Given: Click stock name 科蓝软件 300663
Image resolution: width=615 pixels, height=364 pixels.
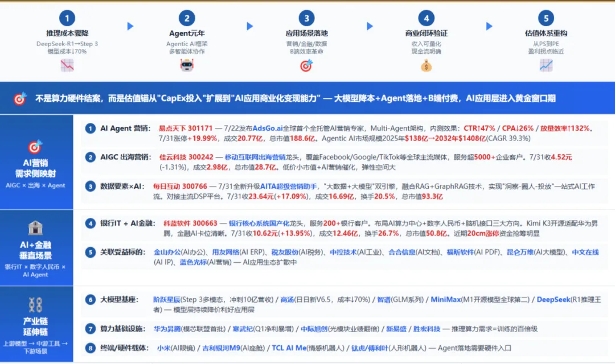Looking at the screenshot, I should coord(190,223).
